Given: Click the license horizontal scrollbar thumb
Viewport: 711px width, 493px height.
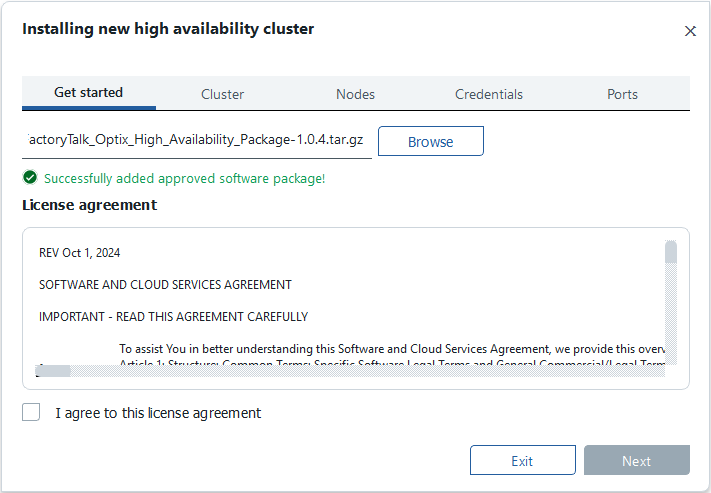Looking at the screenshot, I should [x=53, y=371].
